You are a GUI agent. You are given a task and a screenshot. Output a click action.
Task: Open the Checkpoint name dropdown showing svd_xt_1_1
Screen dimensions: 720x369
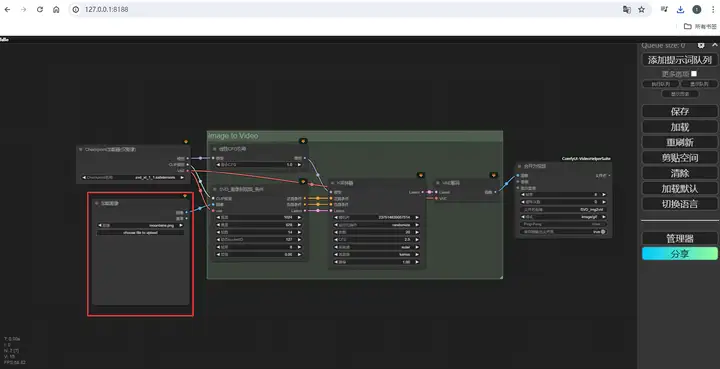tap(133, 177)
